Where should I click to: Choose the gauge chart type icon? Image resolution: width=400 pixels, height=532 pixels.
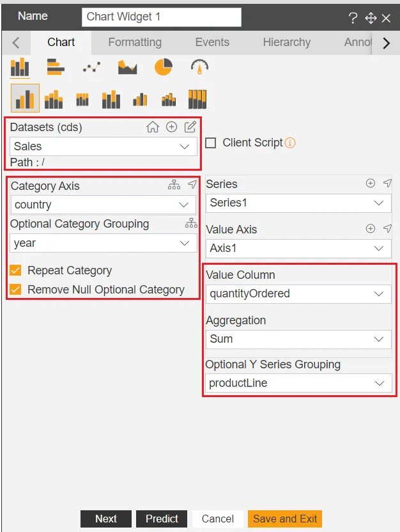click(x=199, y=66)
